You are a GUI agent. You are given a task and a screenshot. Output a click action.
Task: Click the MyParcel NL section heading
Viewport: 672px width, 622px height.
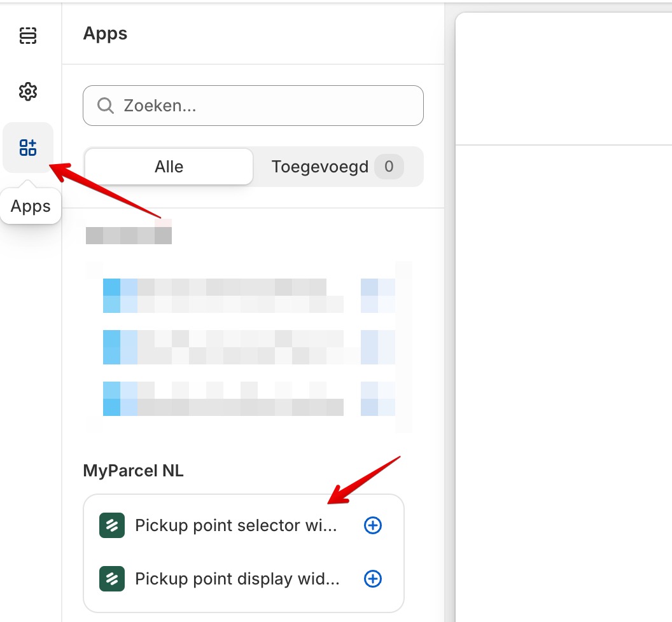click(x=132, y=471)
